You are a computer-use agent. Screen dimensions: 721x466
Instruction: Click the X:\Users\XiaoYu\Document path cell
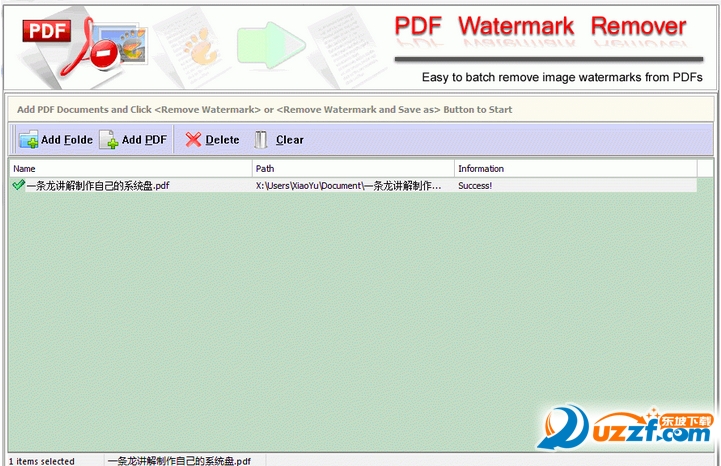[x=348, y=185]
